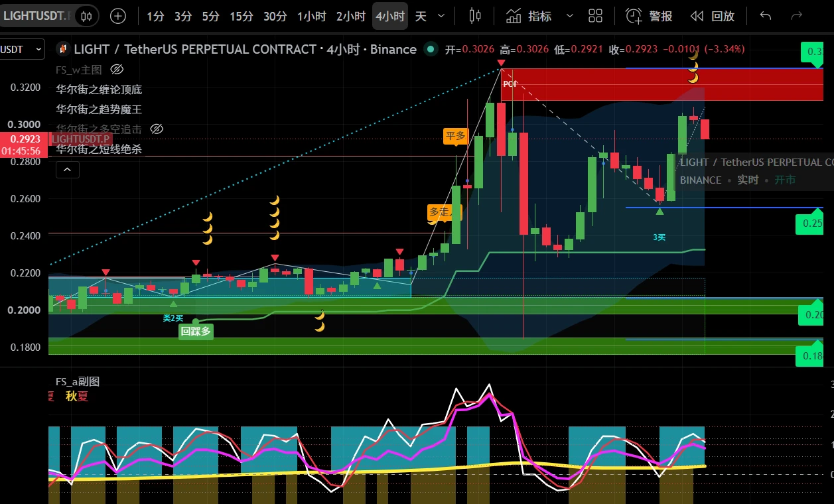Click the LIGHT / TetherUS PERPETUAL CONTRACT title
This screenshot has width=834, height=504.
(x=195, y=49)
